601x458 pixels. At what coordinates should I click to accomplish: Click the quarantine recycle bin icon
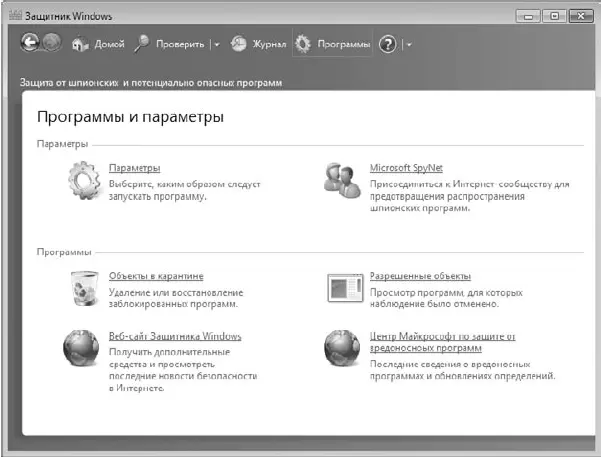click(x=85, y=288)
